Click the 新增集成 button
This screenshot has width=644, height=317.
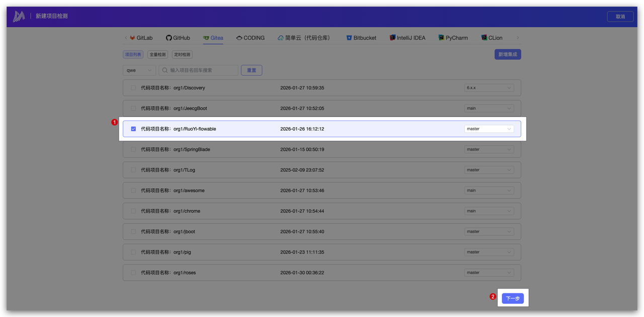tap(508, 54)
